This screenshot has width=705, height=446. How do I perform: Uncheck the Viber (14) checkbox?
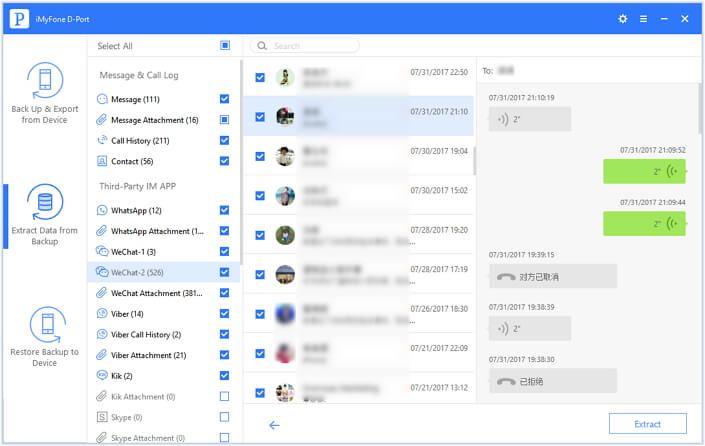point(224,313)
